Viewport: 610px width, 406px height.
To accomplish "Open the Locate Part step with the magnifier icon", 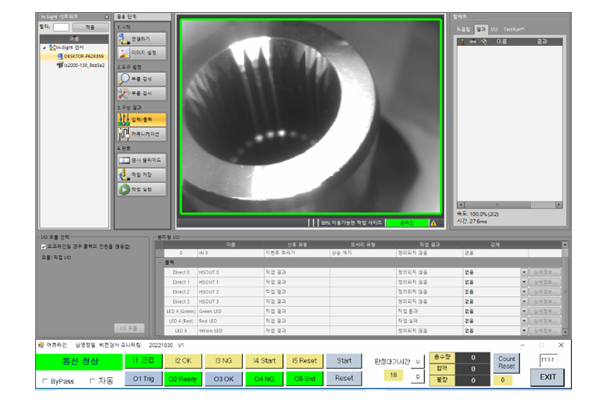I will (x=142, y=79).
